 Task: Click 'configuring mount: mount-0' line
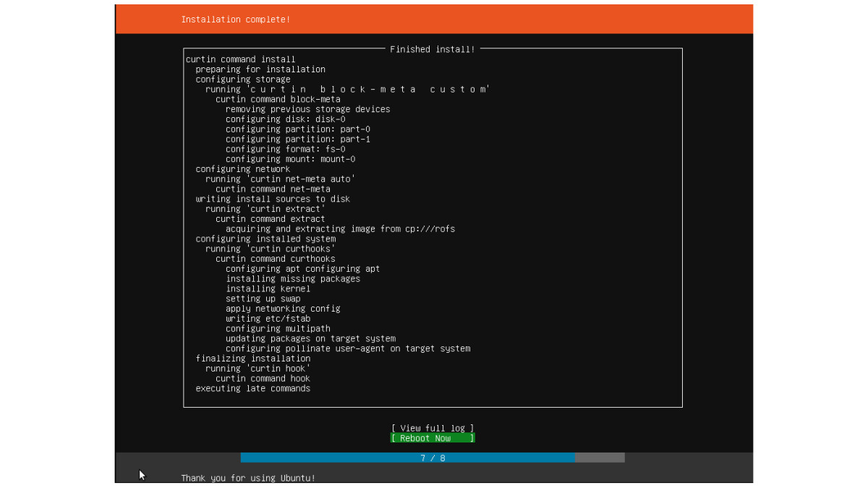[x=291, y=159]
